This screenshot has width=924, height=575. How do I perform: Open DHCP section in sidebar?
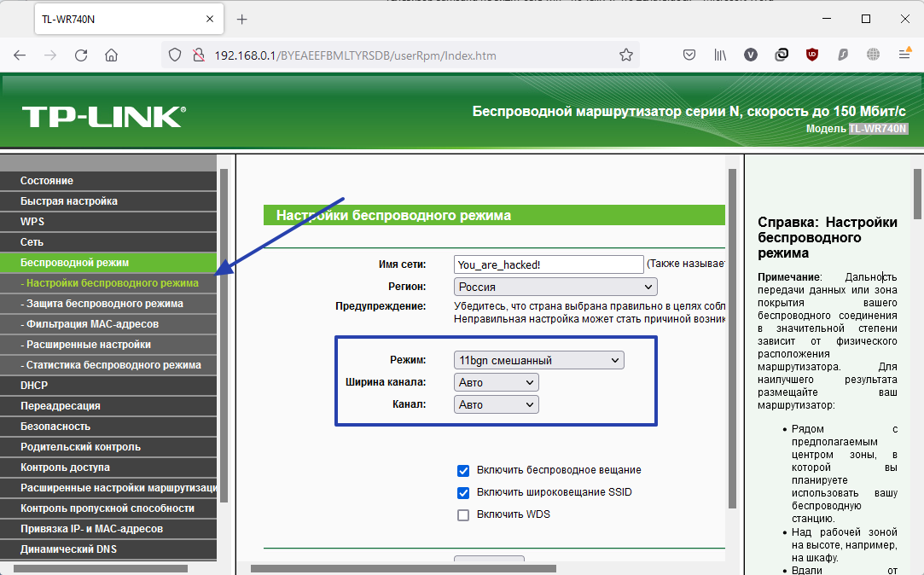coord(108,386)
